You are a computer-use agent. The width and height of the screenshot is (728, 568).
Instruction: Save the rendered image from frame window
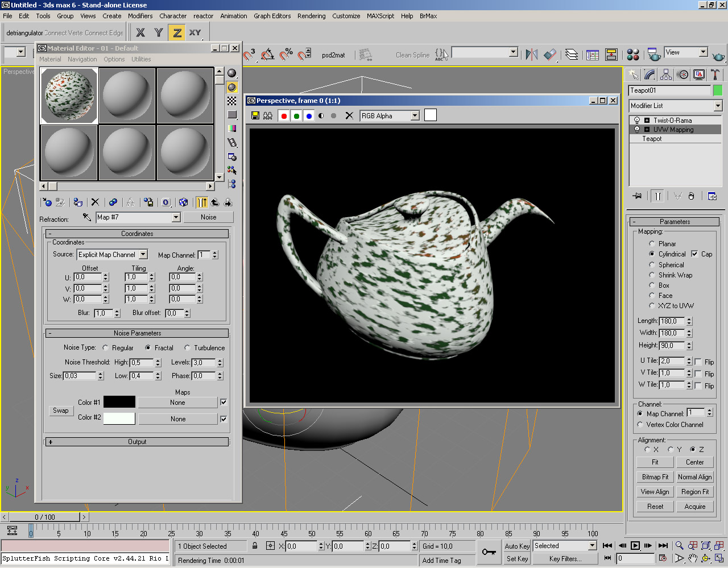coord(255,116)
